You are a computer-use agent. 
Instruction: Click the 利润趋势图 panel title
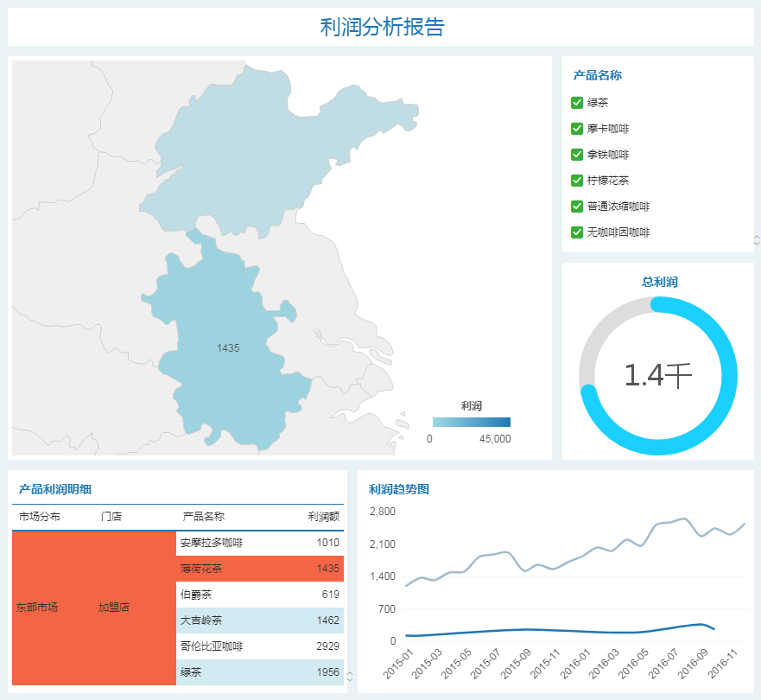[x=399, y=489]
